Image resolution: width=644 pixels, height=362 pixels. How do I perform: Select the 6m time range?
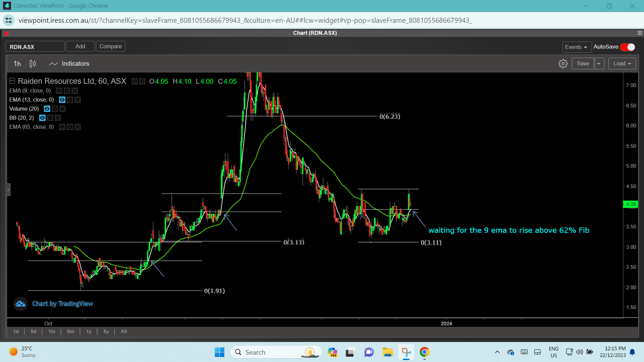click(x=70, y=331)
